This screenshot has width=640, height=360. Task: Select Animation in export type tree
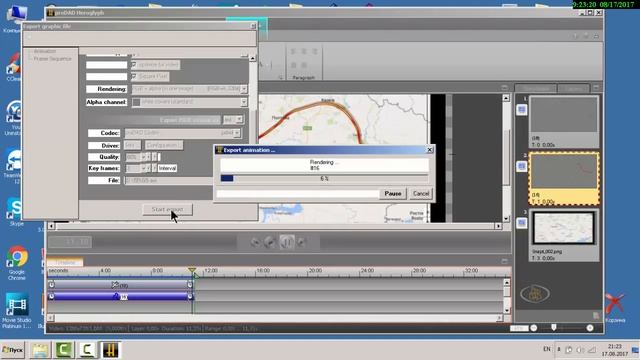pyautogui.click(x=45, y=51)
